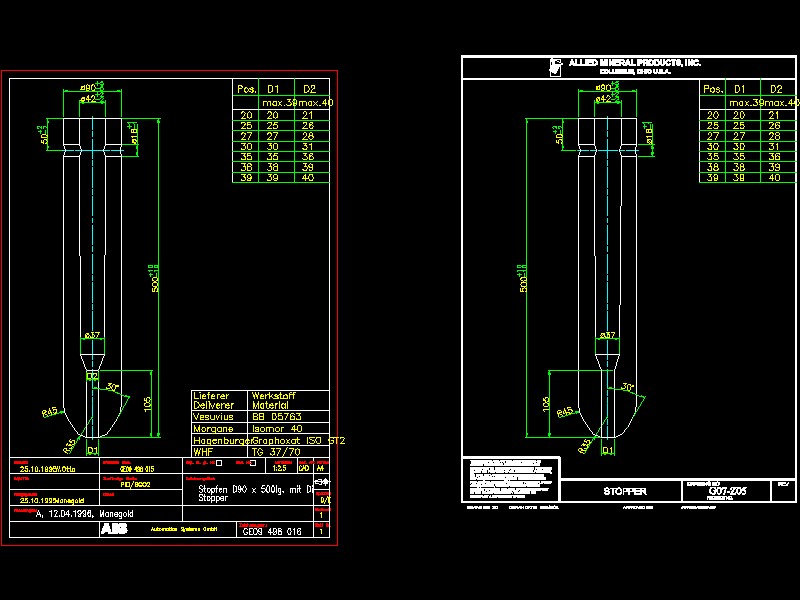Click the Ø90 dimension callout
800x600 pixels.
86,90
